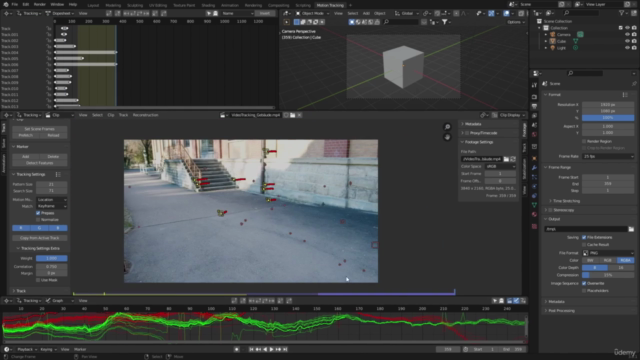Image resolution: width=640 pixels, height=360 pixels.
Task: Click the marker Add button
Action: pos(25,157)
